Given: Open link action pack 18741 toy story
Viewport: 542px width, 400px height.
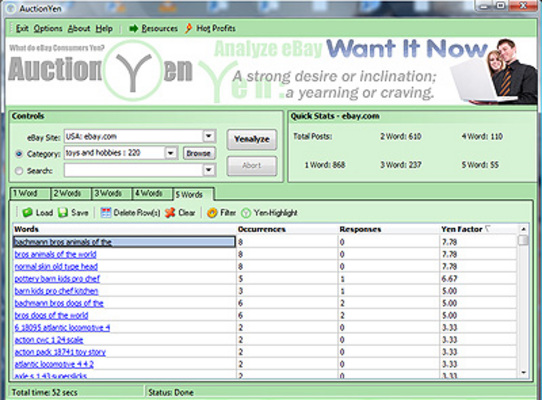Looking at the screenshot, I should pos(60,352).
